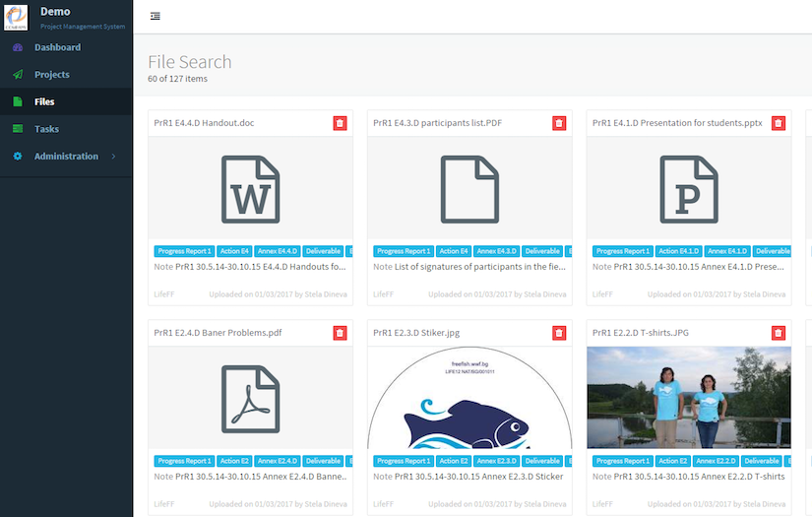Open the PowerPoint icon of Presentation for students
This screenshot has height=517, width=812.
pyautogui.click(x=689, y=190)
